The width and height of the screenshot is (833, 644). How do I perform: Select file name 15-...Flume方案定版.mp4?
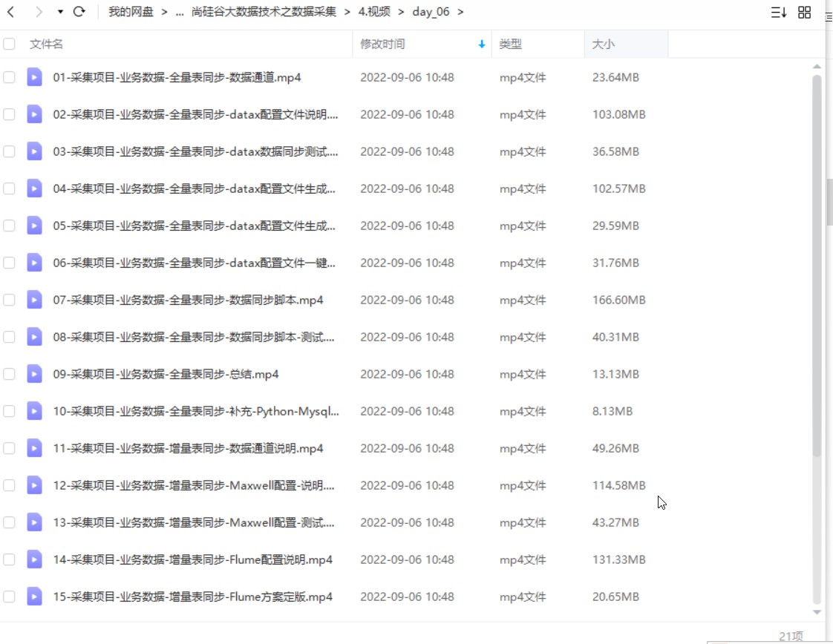click(193, 597)
